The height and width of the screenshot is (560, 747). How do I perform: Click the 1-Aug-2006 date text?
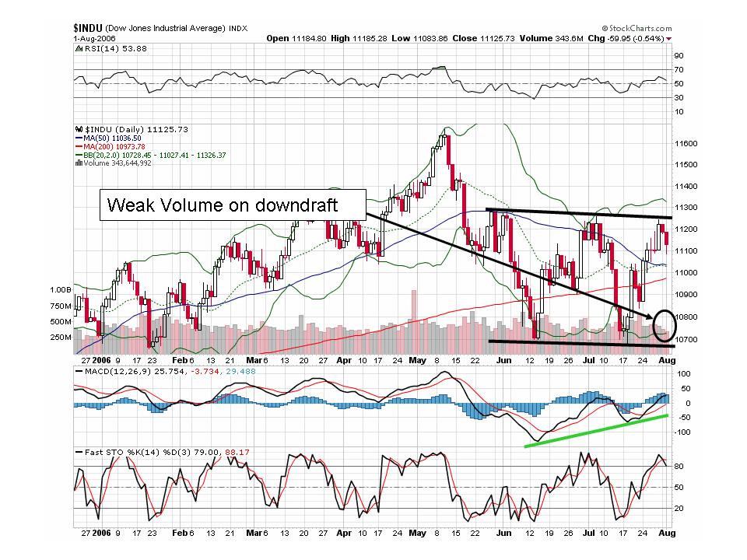(x=94, y=39)
